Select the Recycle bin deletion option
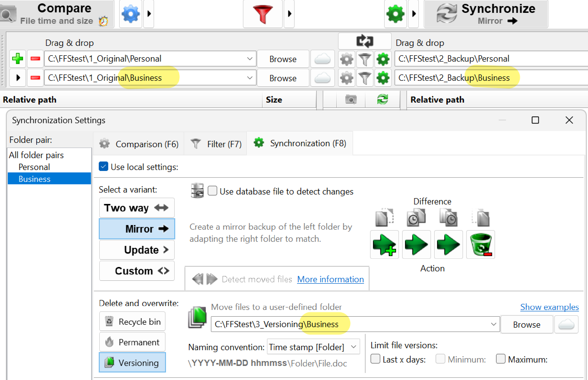 pyautogui.click(x=132, y=322)
